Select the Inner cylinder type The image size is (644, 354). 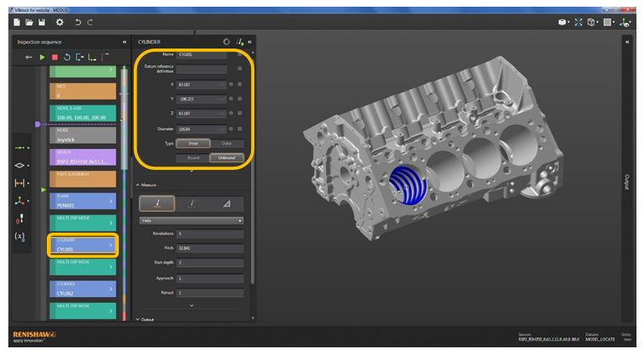coord(192,144)
